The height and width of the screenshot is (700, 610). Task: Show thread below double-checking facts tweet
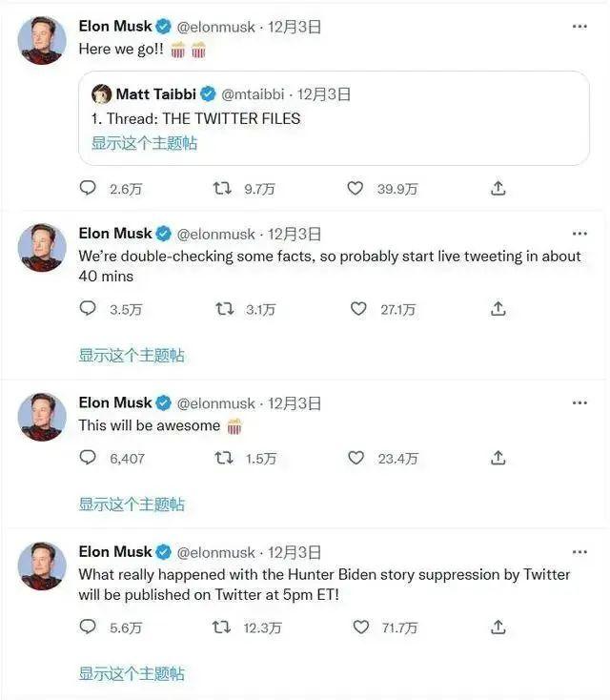coord(132,356)
